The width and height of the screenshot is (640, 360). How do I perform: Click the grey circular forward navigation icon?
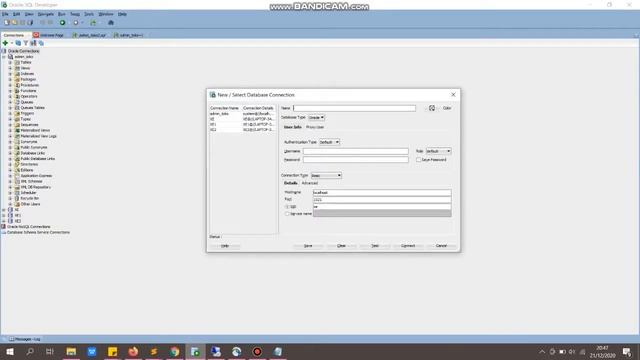pyautogui.click(x=76, y=22)
